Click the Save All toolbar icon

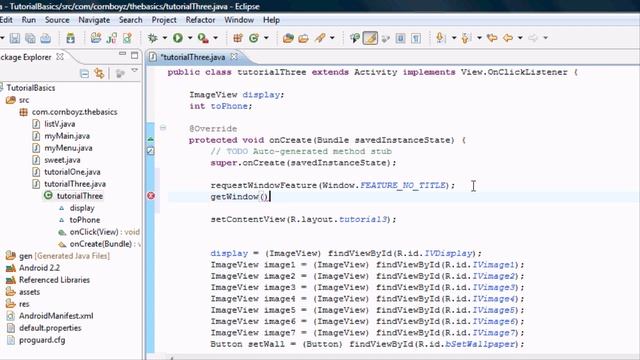pyautogui.click(x=30, y=38)
